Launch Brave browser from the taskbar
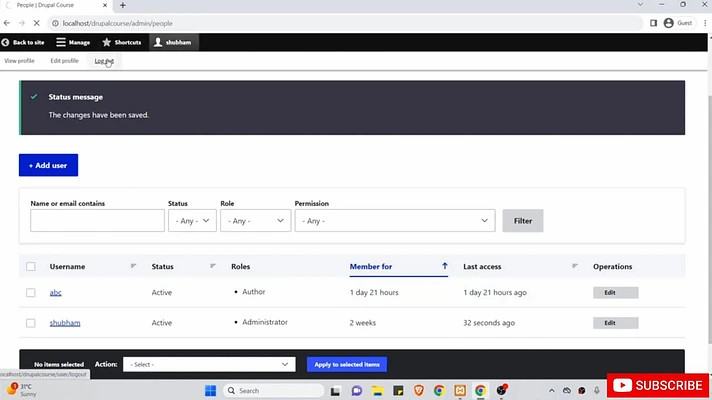This screenshot has height=400, width=712. [419, 390]
